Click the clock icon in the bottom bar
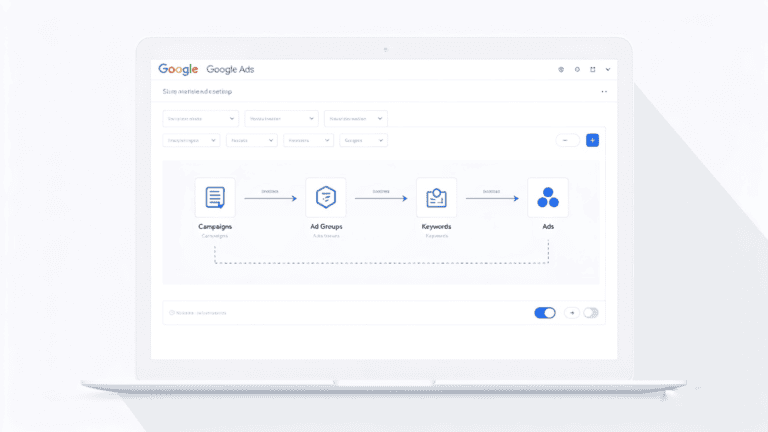 coord(172,312)
